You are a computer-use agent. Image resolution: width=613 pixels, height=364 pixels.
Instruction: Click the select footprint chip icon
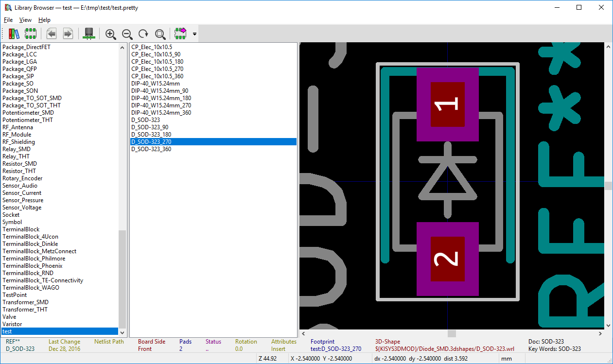(x=31, y=34)
